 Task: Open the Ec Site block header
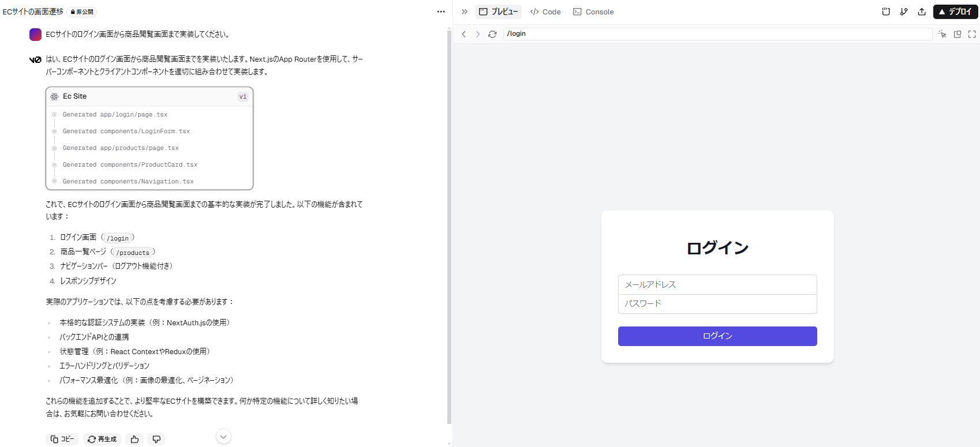(x=149, y=96)
